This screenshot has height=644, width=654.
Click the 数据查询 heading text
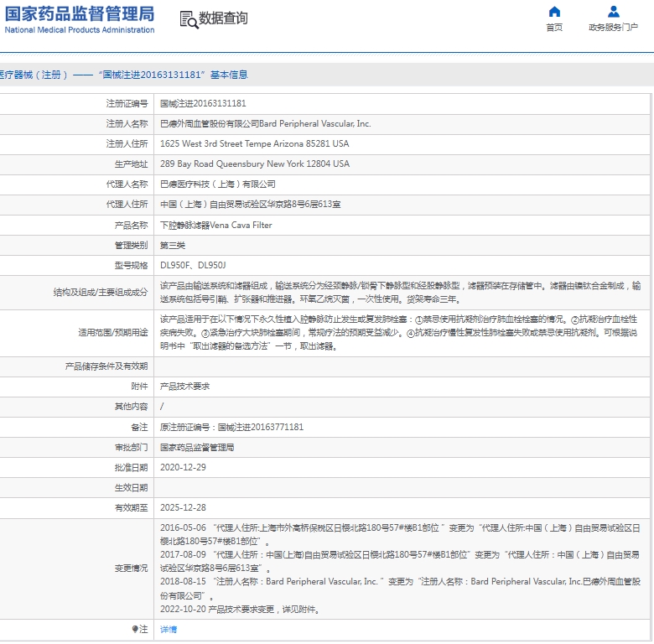click(223, 18)
